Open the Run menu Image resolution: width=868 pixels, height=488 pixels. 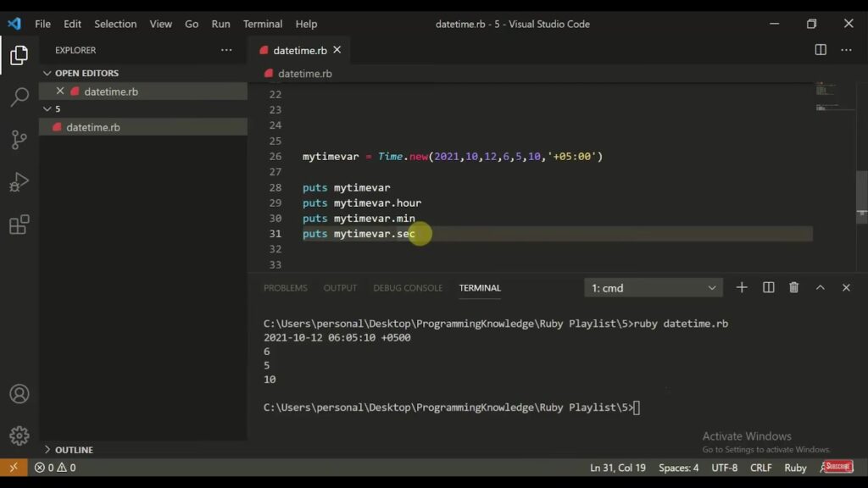coord(220,24)
